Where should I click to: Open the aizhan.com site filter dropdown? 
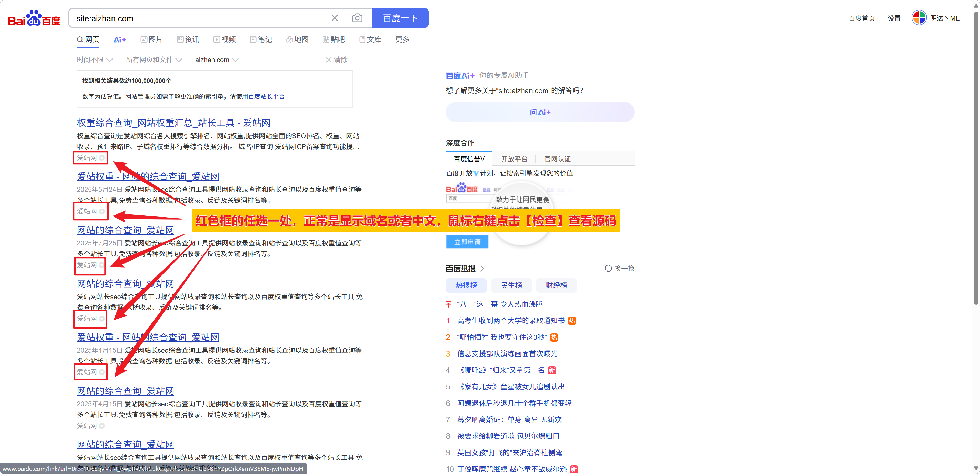point(217,60)
